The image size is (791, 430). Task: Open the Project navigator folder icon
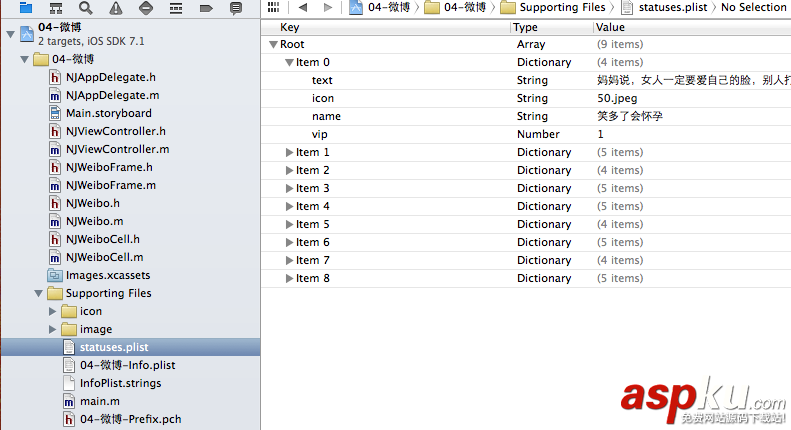coord(26,8)
